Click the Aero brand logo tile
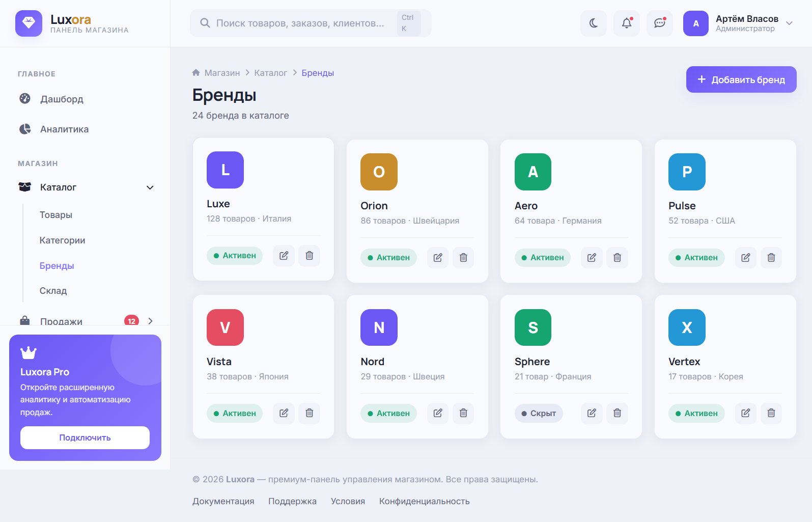This screenshot has width=812, height=522. 533,172
